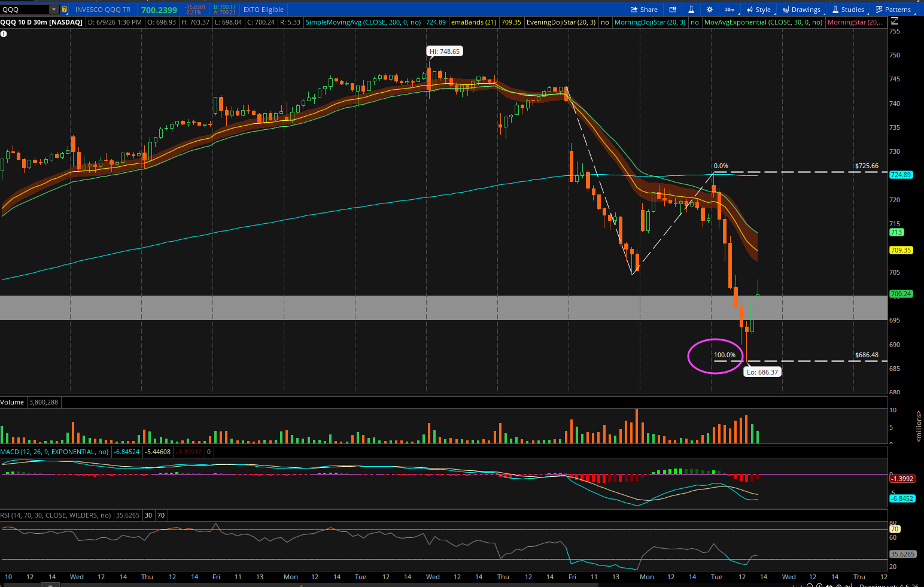
Task: Click the low value L: 698.04
Action: click(x=228, y=22)
